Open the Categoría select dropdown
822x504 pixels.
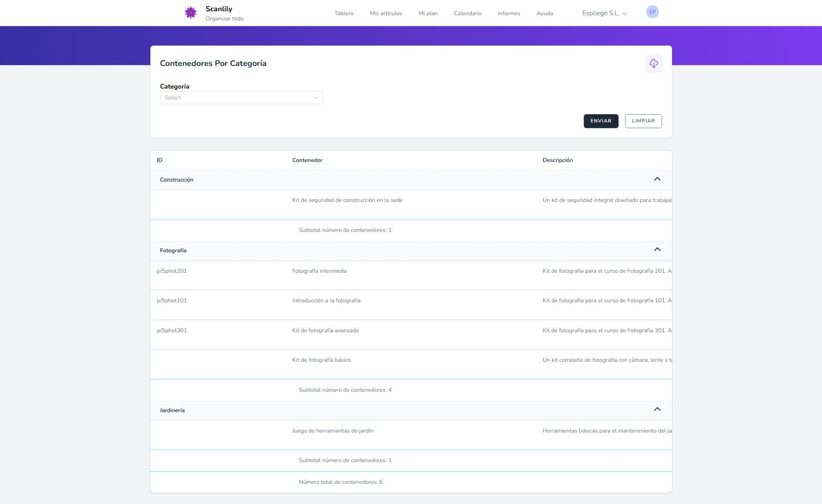(241, 98)
